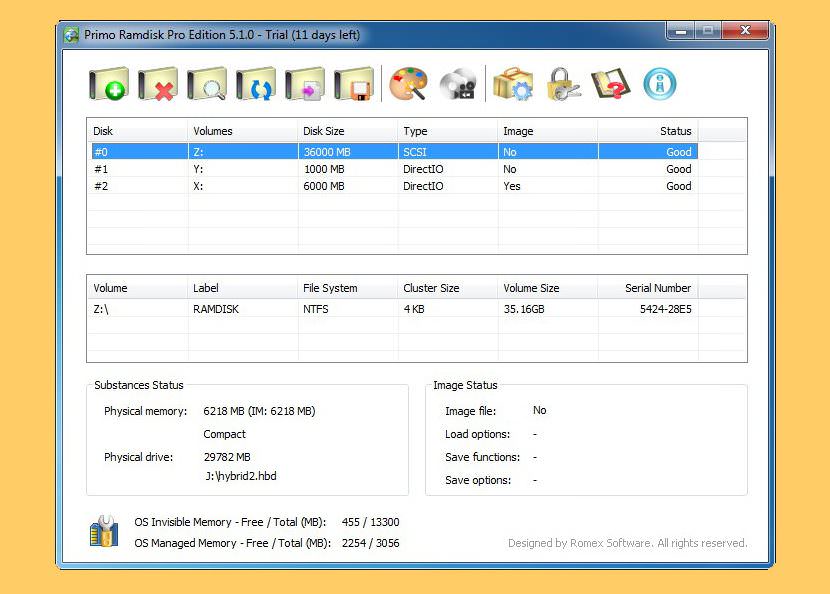Click the create new disk icon
The image size is (830, 594).
tap(108, 84)
